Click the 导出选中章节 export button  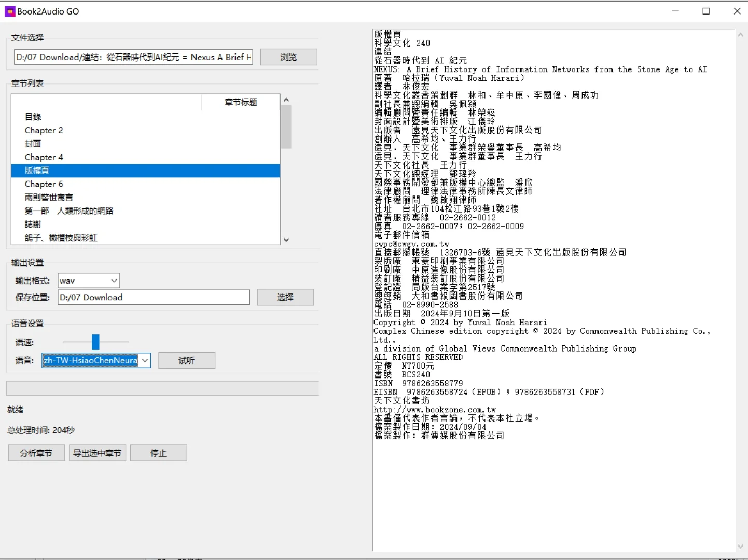97,453
